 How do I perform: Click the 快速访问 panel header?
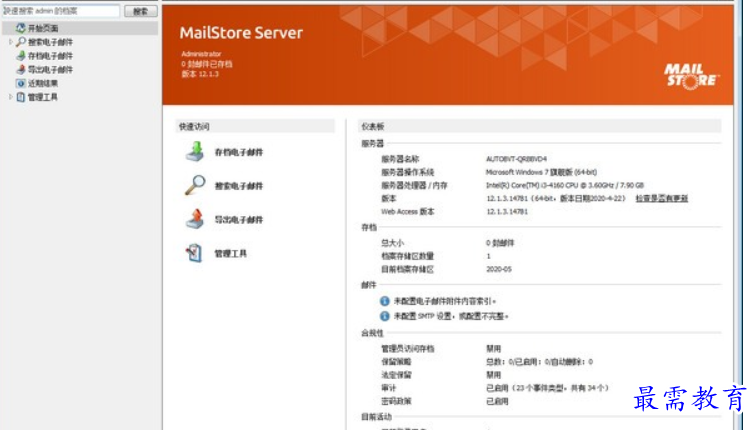click(x=255, y=126)
